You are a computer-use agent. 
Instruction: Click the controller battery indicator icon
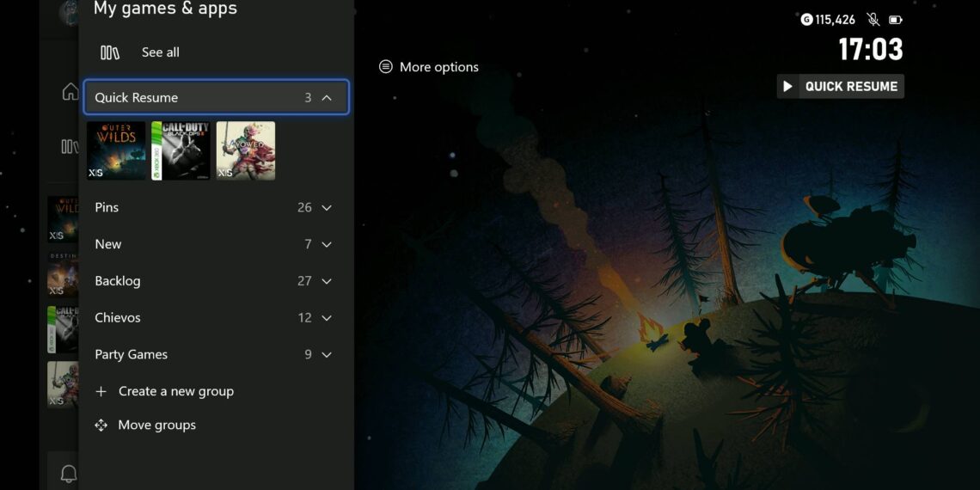click(895, 19)
